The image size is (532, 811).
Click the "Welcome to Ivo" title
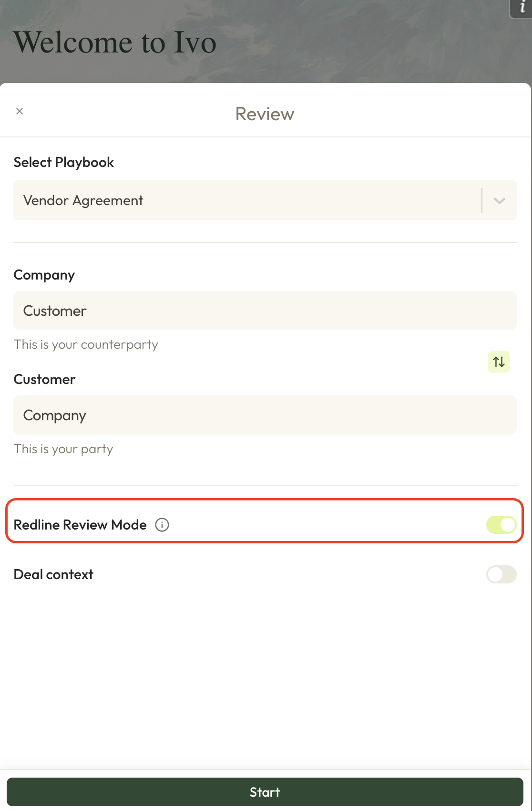click(x=115, y=42)
